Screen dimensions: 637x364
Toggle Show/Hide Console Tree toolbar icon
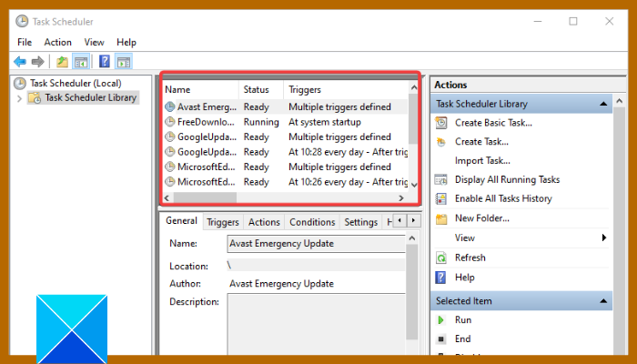(81, 62)
